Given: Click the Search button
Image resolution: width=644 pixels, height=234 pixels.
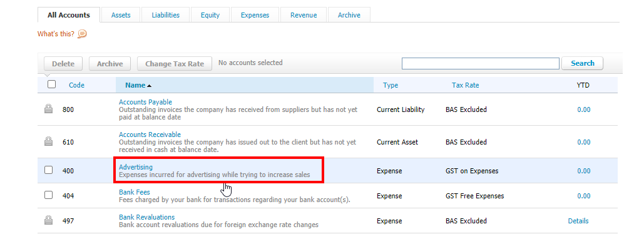Looking at the screenshot, I should pyautogui.click(x=583, y=63).
